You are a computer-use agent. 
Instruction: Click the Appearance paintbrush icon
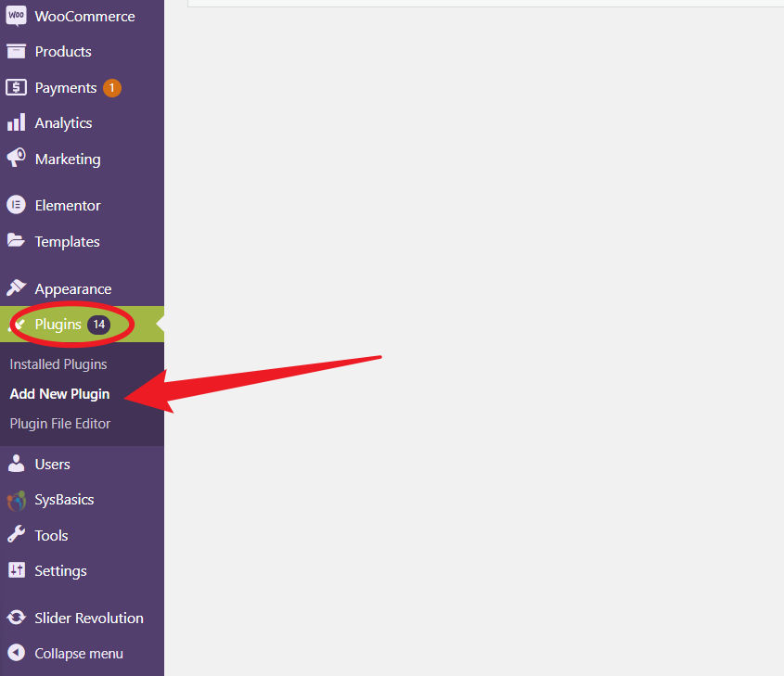16,287
